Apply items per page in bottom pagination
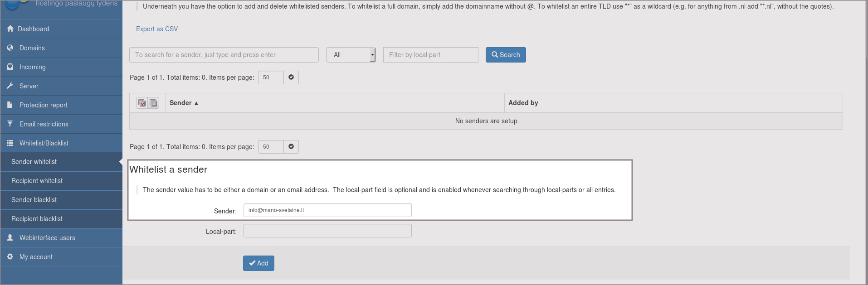Image resolution: width=868 pixels, height=285 pixels. click(291, 147)
